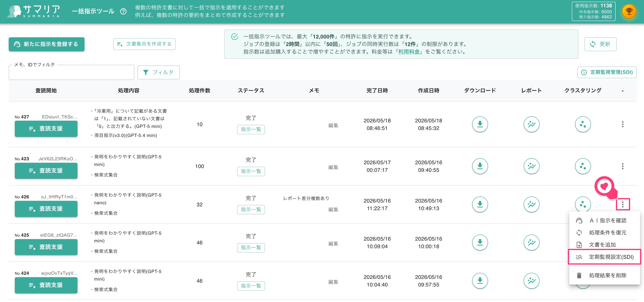Click job ID JeV62L23RKuO... text
644x302 pixels.
point(58,159)
